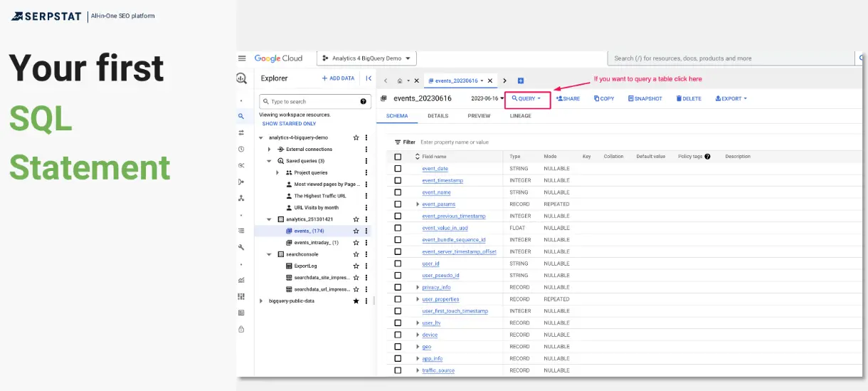868x391 pixels.
Task: Click the BigQuery logo icon in sidebar
Action: (x=242, y=78)
